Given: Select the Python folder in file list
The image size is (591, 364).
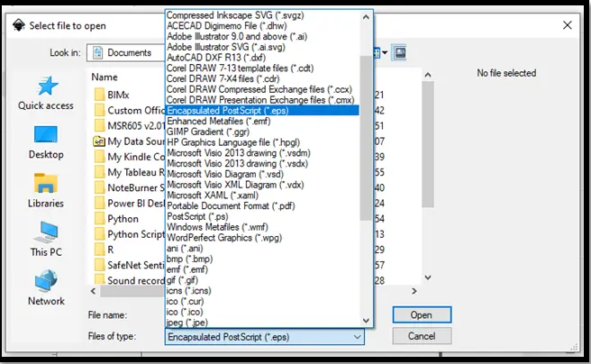Looking at the screenshot, I should [x=123, y=218].
